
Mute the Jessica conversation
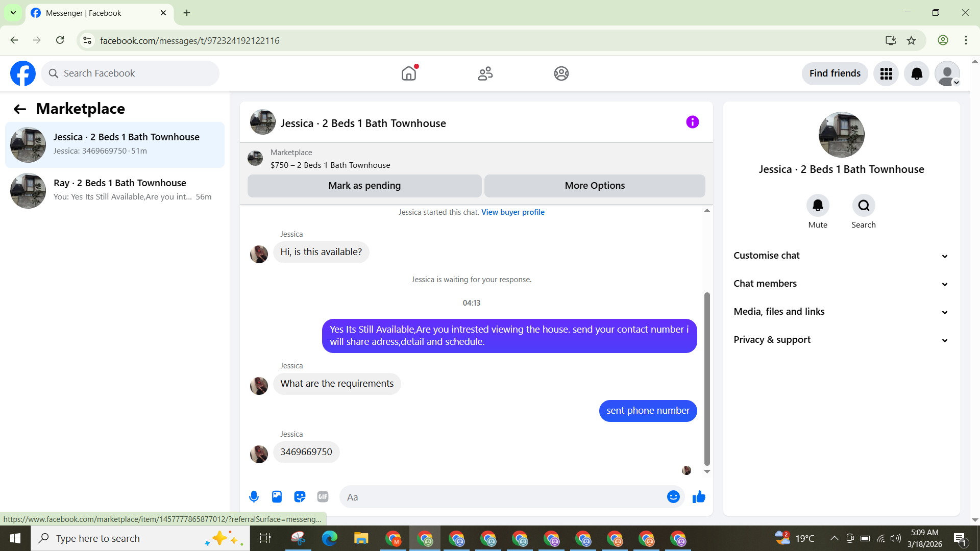tap(818, 206)
